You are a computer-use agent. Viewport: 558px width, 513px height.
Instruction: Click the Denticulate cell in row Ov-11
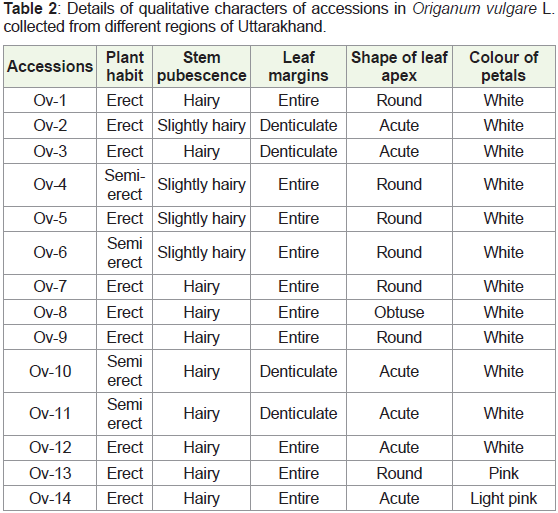point(298,414)
